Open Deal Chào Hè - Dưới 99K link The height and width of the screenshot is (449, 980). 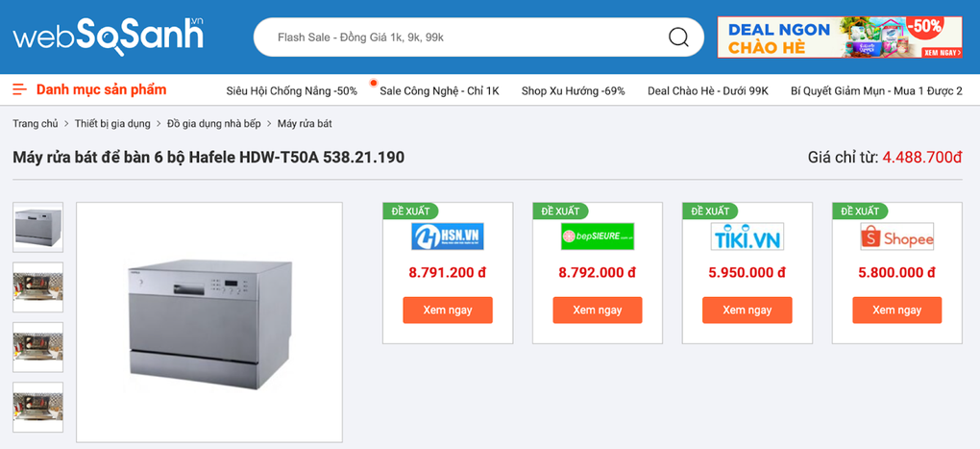coord(708,90)
